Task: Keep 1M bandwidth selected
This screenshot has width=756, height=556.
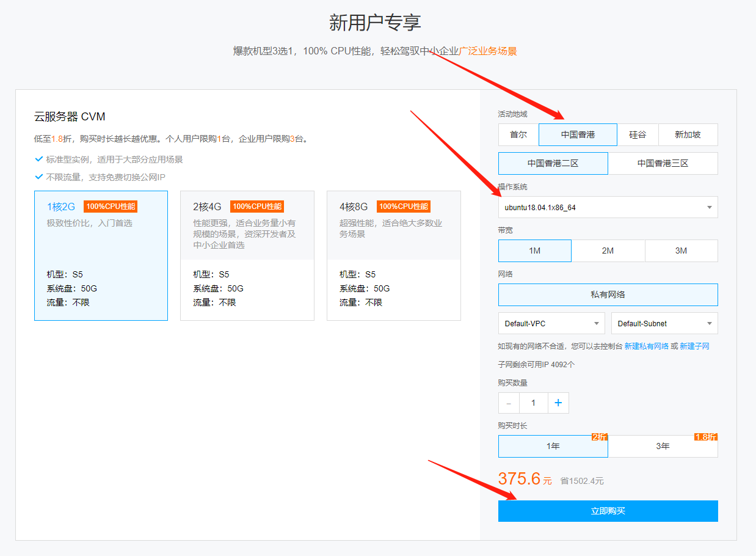Action: click(534, 251)
